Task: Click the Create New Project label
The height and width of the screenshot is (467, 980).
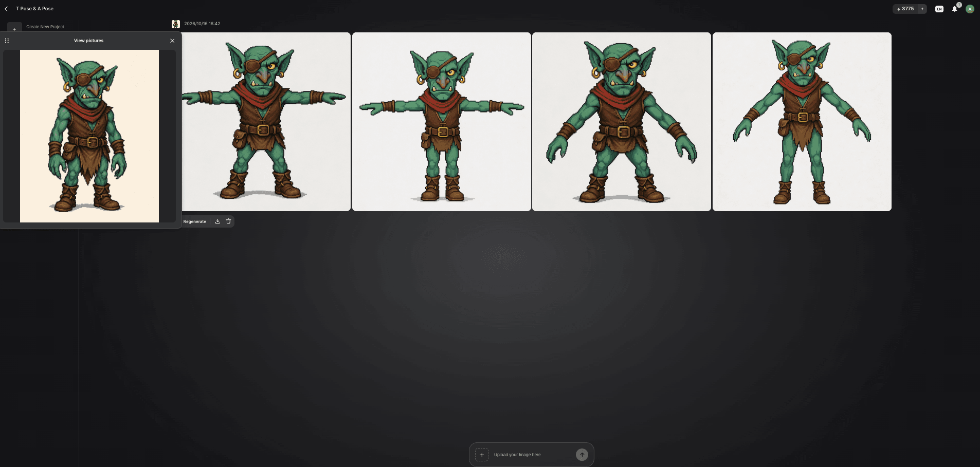Action: (45, 27)
